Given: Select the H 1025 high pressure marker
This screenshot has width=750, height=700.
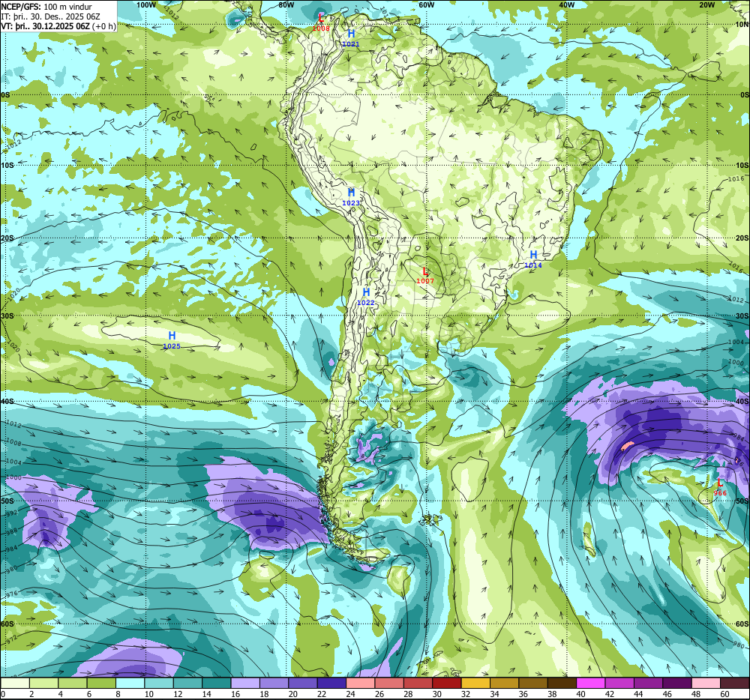Looking at the screenshot, I should (x=172, y=340).
